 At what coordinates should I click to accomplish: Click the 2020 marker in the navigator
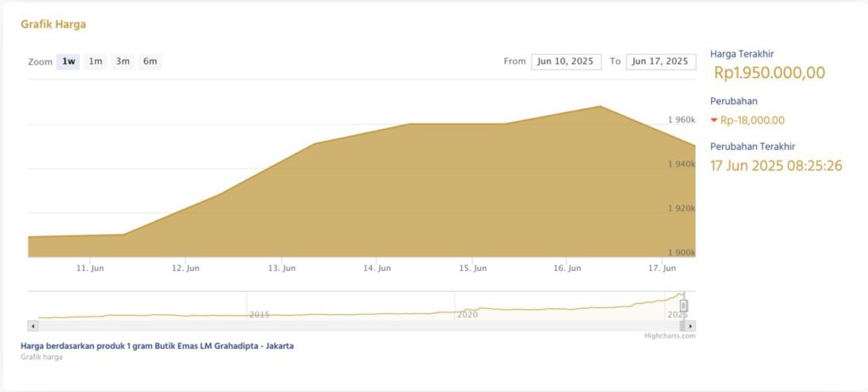467,314
